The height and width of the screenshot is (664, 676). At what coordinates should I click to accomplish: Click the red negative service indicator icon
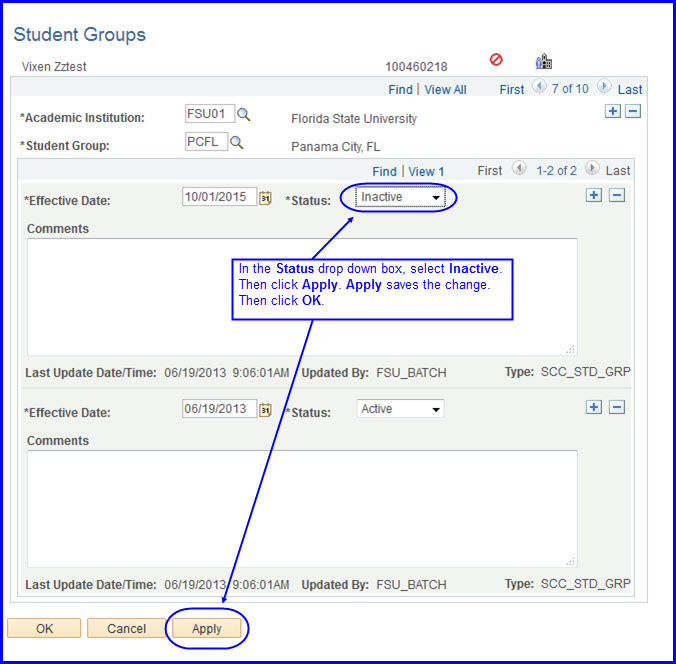click(496, 61)
